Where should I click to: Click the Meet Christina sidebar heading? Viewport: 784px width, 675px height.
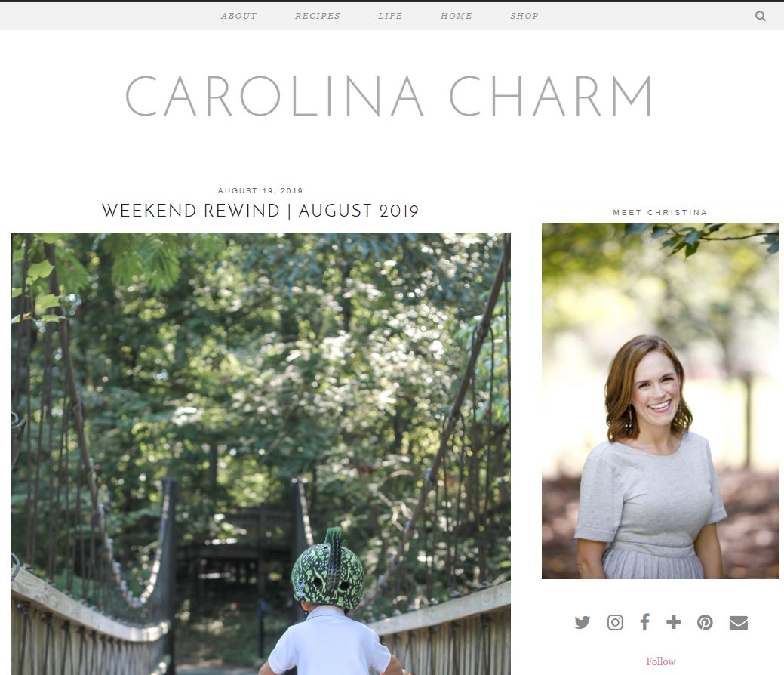pos(660,213)
